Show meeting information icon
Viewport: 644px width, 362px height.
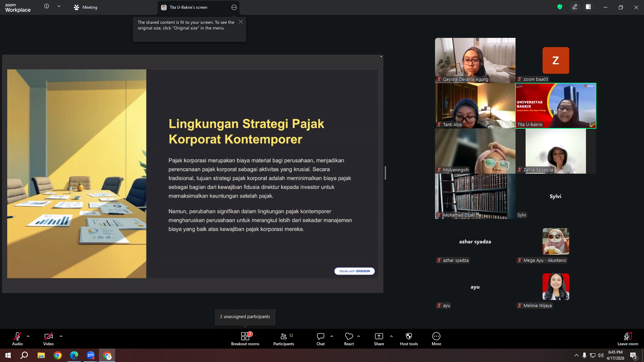[x=47, y=6]
